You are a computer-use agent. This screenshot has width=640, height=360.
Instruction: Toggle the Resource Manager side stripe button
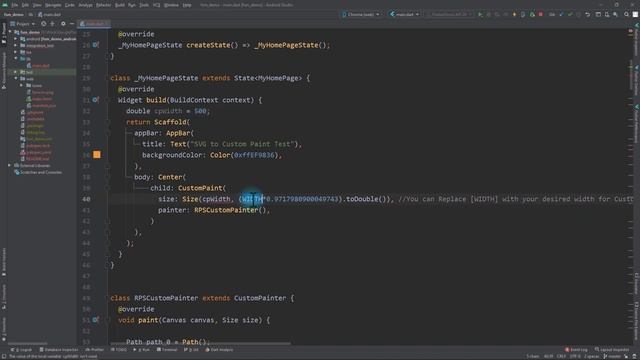pyautogui.click(x=4, y=70)
